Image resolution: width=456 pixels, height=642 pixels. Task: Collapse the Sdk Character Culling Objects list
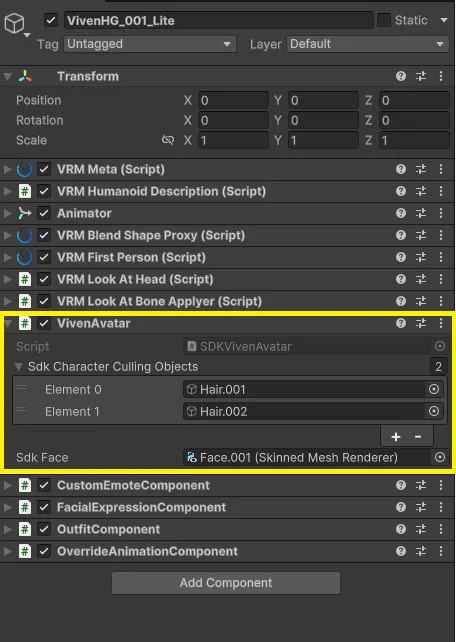coord(18,366)
